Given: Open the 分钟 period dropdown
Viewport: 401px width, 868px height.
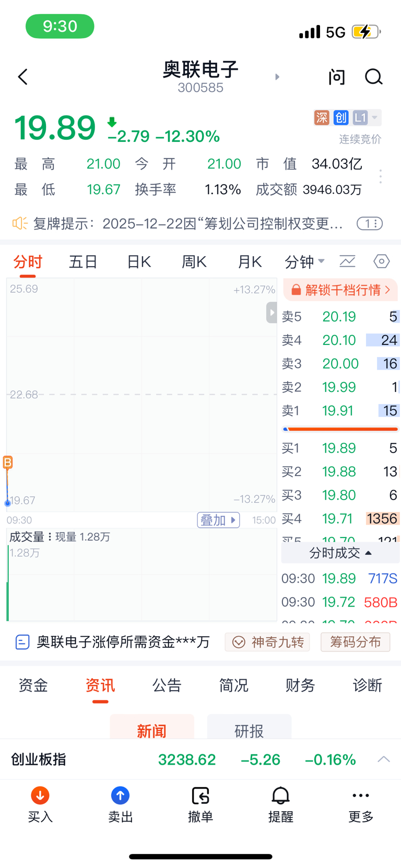Looking at the screenshot, I should tap(304, 261).
